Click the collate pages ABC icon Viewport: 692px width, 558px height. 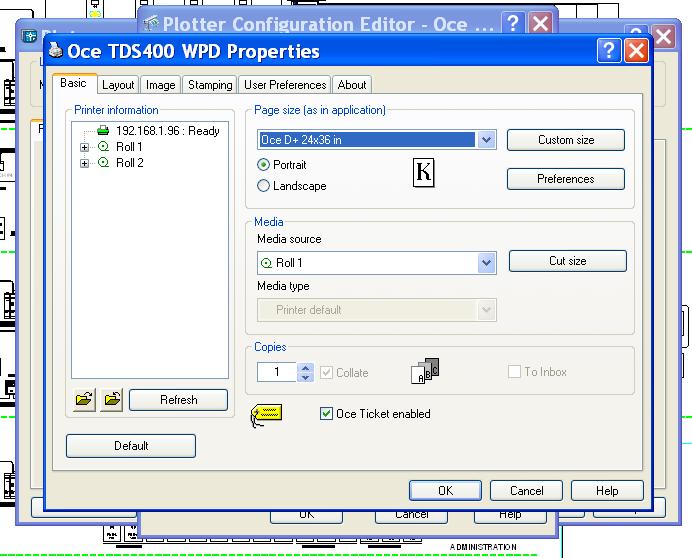[x=425, y=371]
